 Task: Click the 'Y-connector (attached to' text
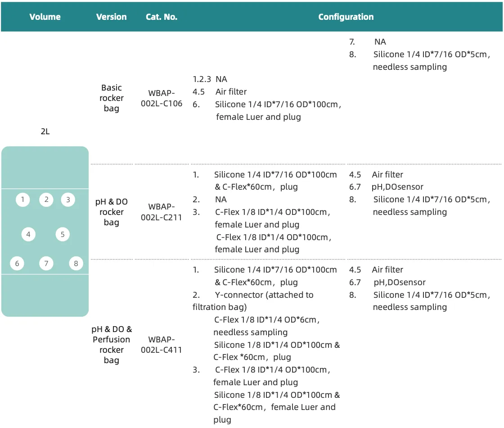[x=264, y=295]
